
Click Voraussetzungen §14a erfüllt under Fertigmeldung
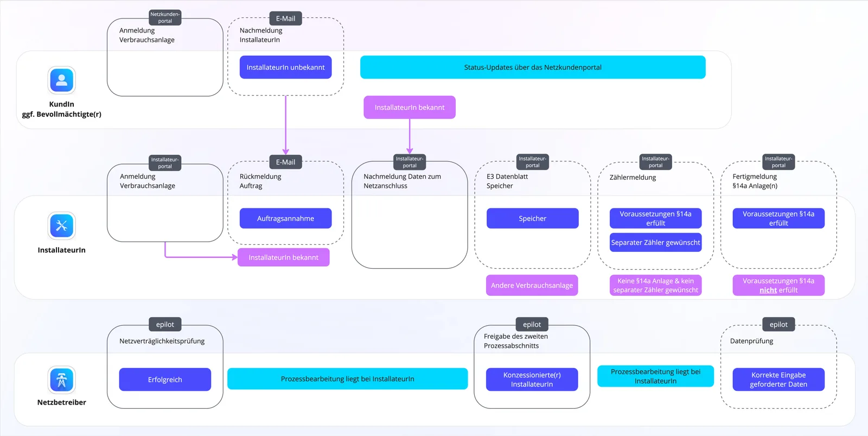pos(778,218)
